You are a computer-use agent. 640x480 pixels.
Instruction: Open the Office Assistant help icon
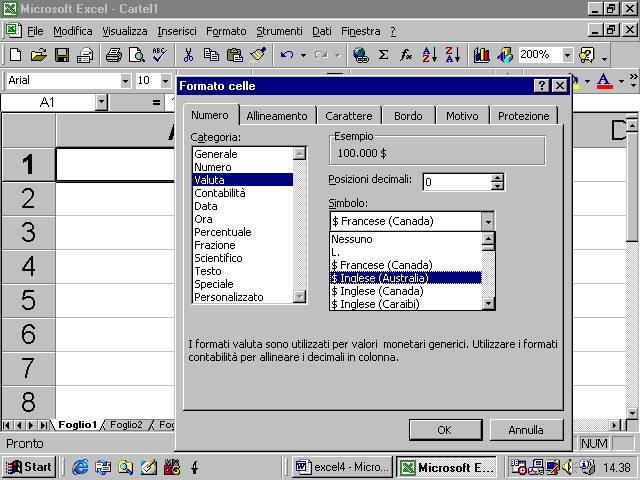tap(587, 55)
